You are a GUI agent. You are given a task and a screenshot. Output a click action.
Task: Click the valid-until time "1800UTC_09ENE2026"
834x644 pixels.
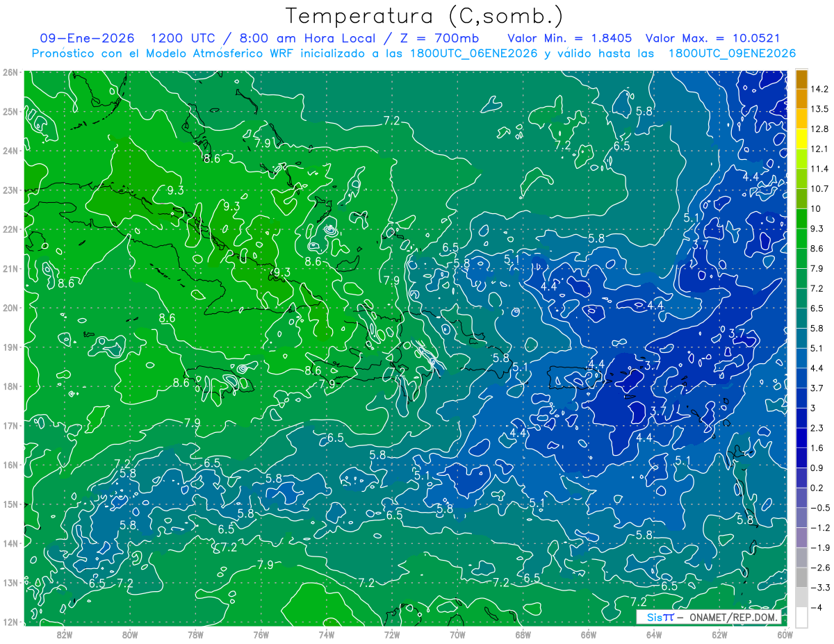(732, 53)
